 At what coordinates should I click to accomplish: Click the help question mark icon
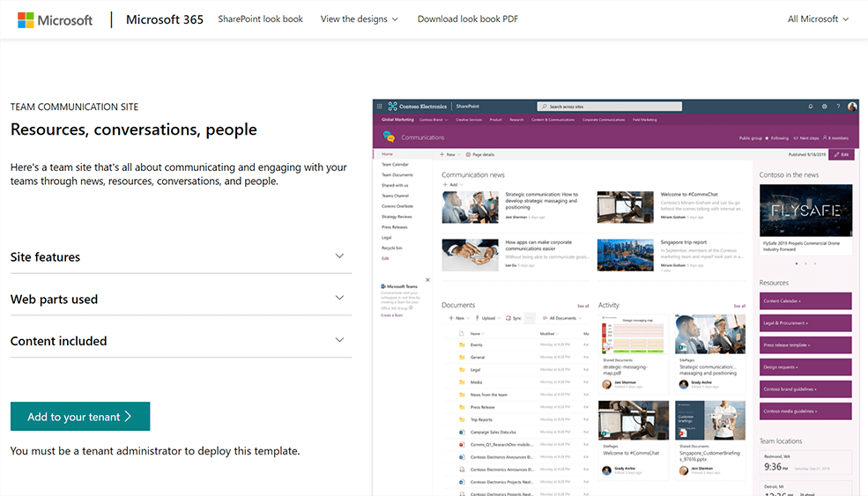point(838,107)
